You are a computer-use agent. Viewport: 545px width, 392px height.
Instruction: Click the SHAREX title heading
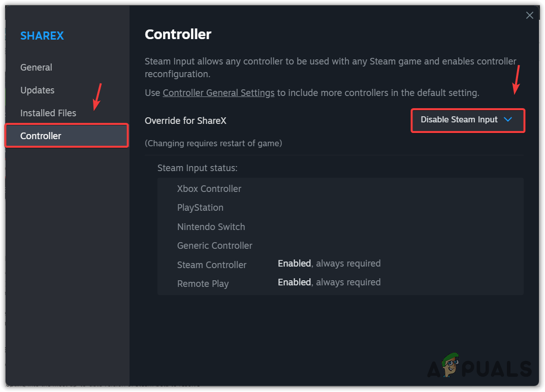[x=42, y=36]
